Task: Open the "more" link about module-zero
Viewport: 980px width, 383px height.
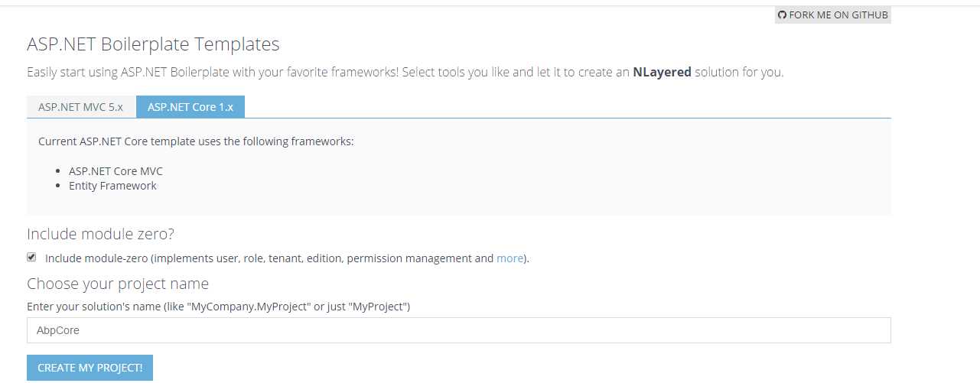Action: [510, 258]
